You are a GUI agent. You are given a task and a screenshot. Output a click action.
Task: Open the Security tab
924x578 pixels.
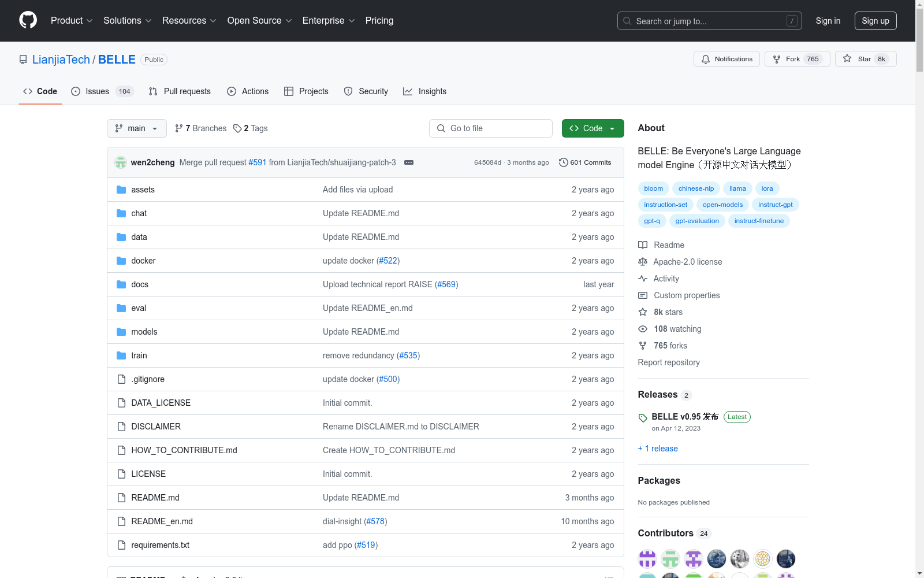click(366, 91)
